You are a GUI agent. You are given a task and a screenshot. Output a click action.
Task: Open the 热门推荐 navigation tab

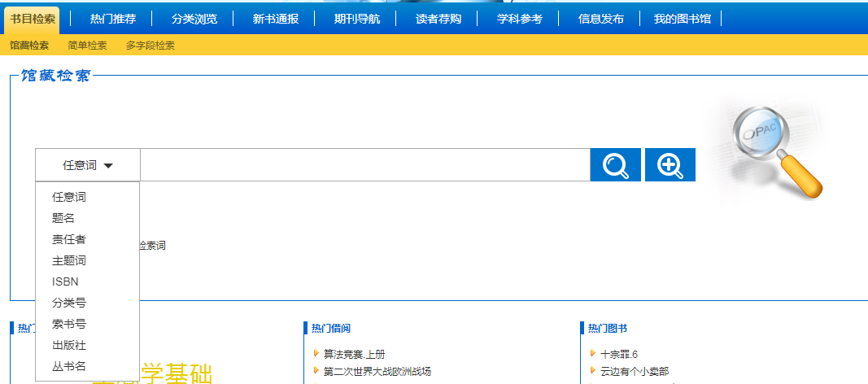pos(113,20)
